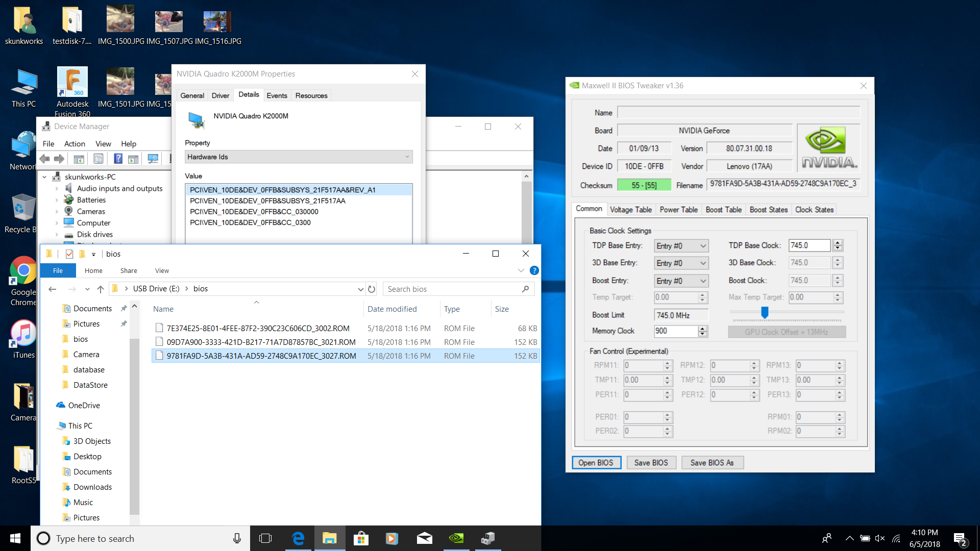980x551 pixels.
Task: Click the Properties icon in Device Manager toolbar
Action: [98, 159]
